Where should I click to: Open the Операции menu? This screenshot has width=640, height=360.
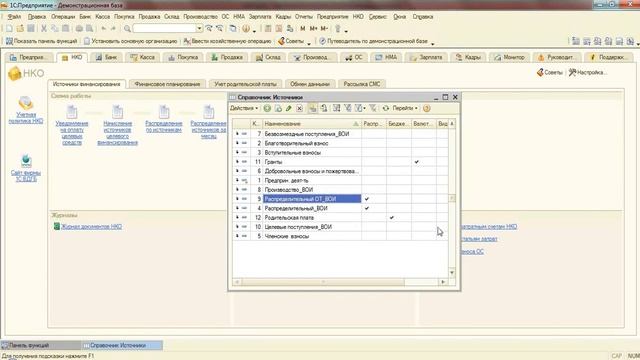[63, 17]
